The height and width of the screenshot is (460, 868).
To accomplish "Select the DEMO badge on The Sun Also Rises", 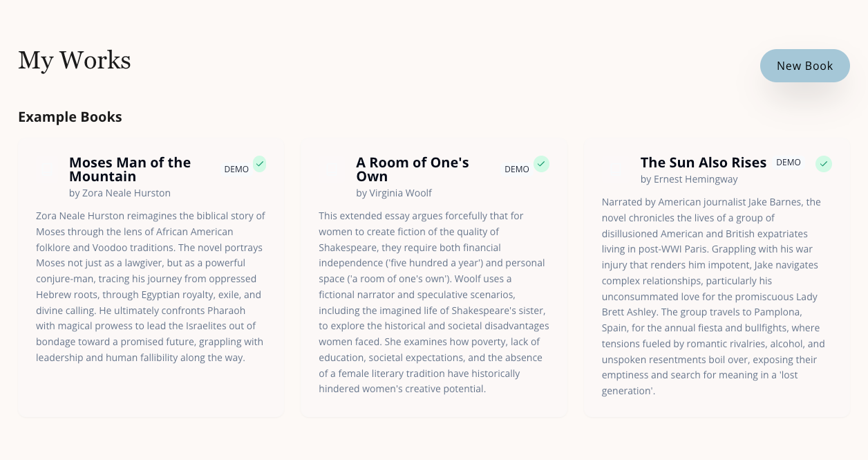I will tap(789, 163).
